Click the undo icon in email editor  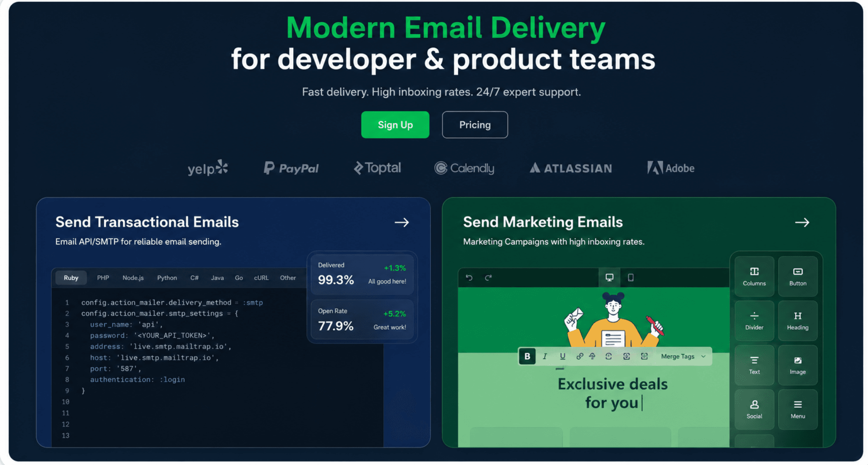(469, 278)
